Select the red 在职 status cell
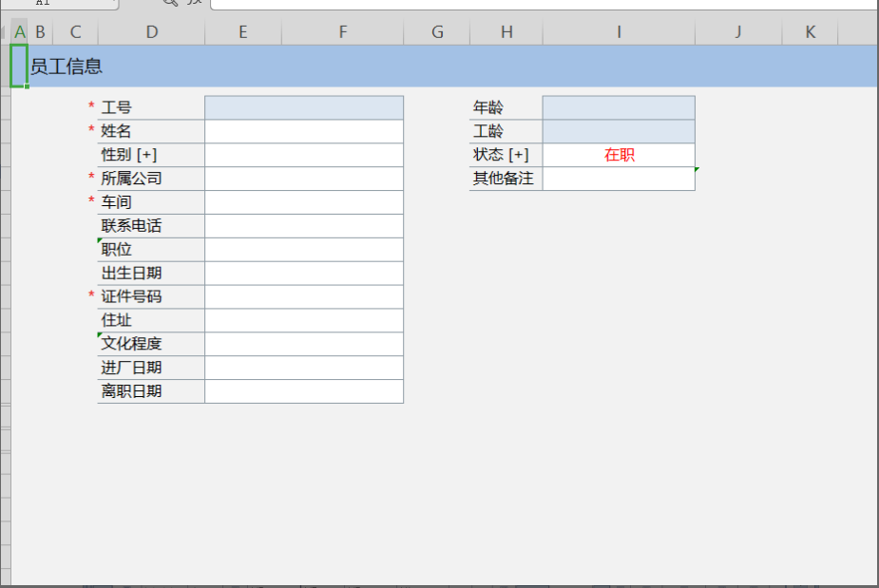Image resolution: width=879 pixels, height=588 pixels. pyautogui.click(x=619, y=155)
